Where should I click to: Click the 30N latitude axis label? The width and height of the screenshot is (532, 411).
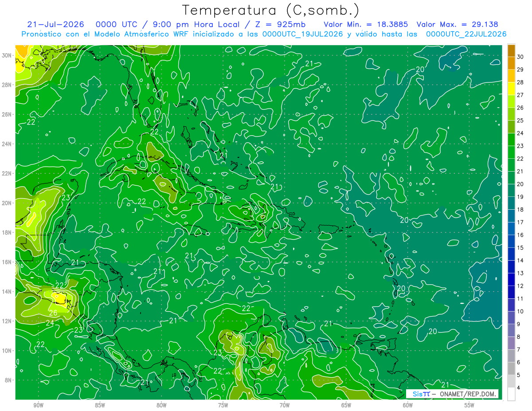[x=7, y=55]
